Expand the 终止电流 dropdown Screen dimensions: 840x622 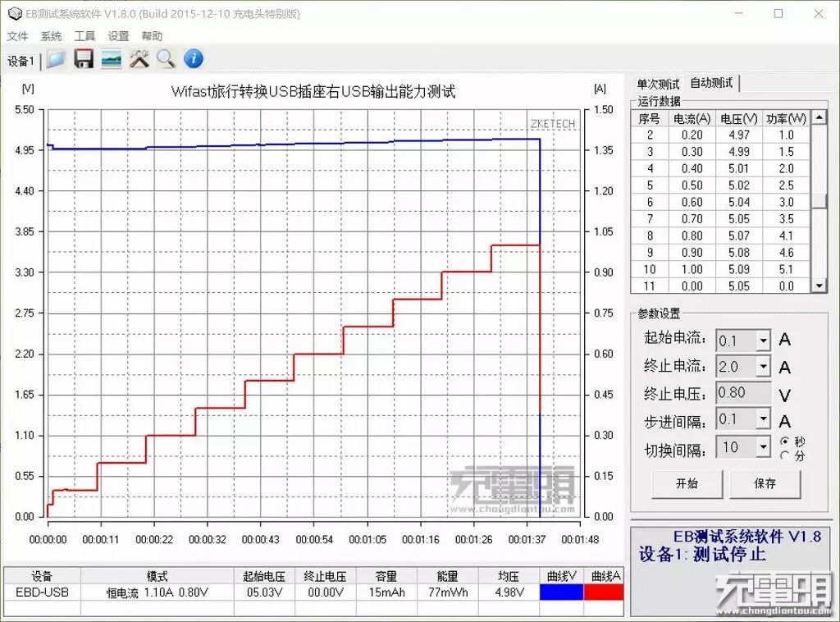click(x=764, y=367)
